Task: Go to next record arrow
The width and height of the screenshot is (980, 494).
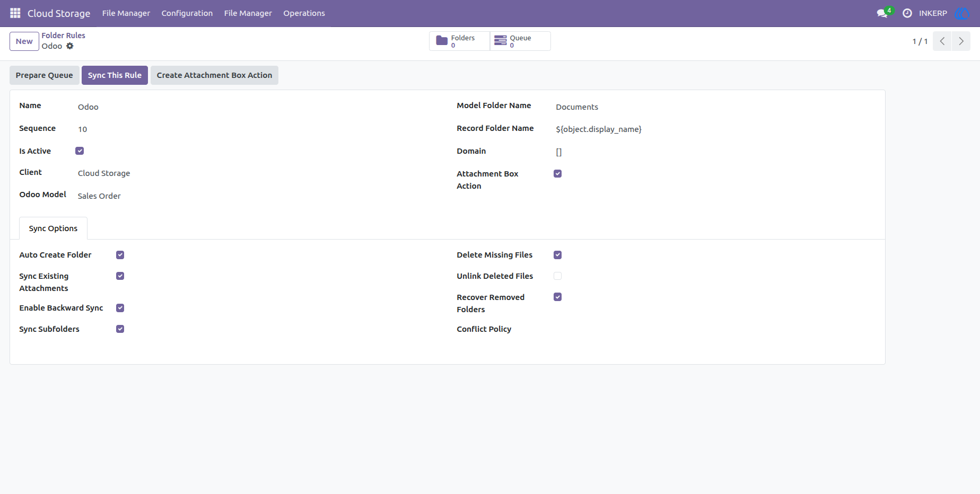Action: (961, 41)
